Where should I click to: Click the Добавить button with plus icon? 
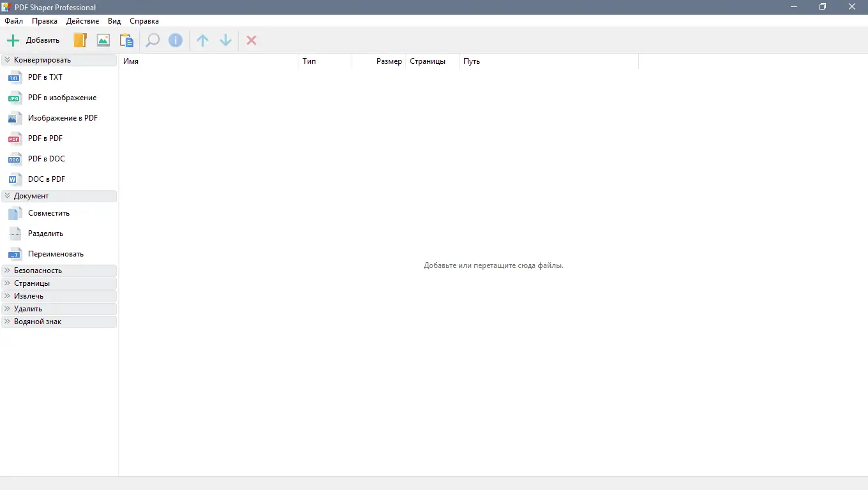point(33,40)
